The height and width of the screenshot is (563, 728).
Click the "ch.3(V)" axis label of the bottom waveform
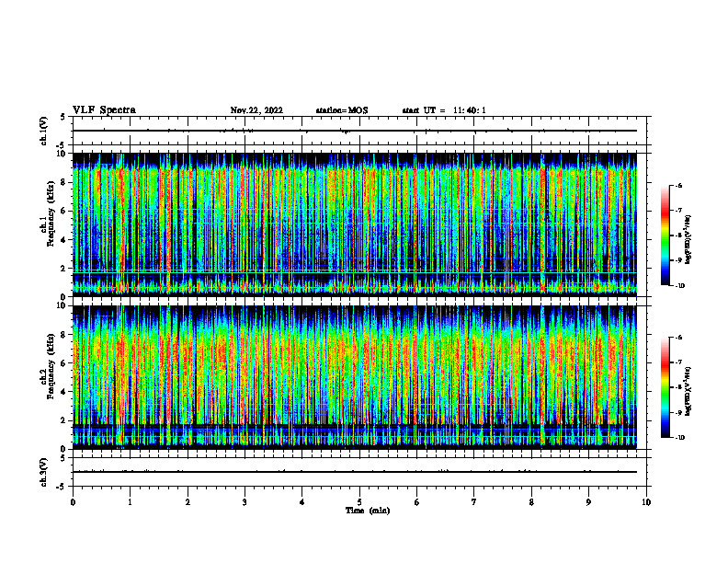click(43, 472)
